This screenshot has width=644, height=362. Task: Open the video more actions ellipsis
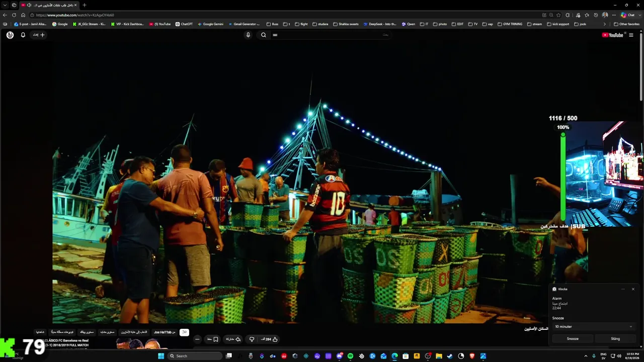[197, 339]
